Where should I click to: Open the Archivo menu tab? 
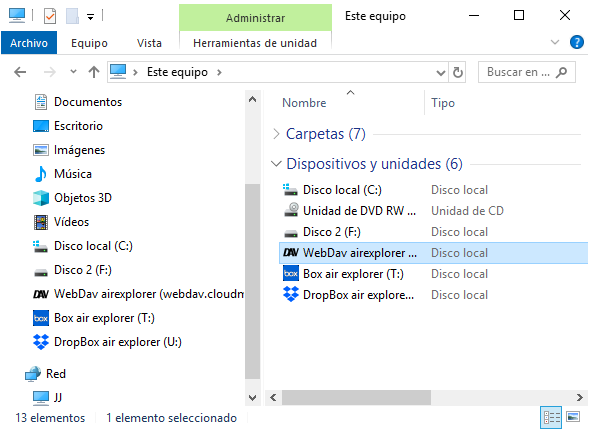(29, 43)
